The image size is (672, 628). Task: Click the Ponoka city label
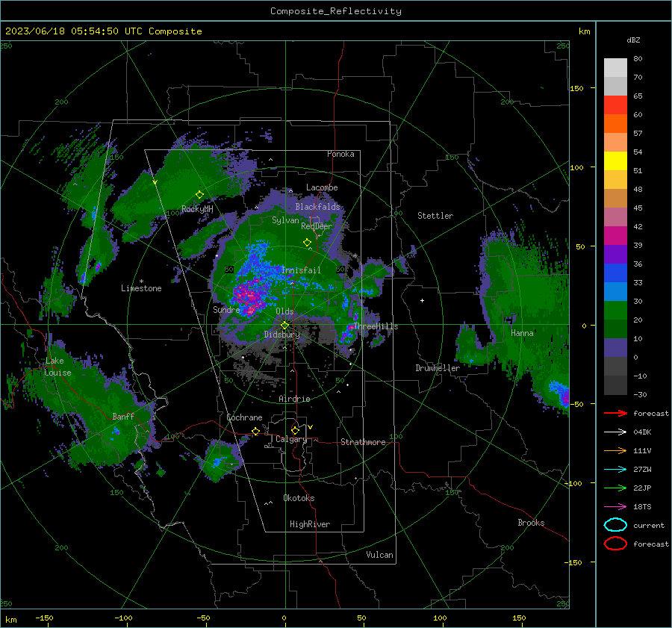pyautogui.click(x=340, y=154)
